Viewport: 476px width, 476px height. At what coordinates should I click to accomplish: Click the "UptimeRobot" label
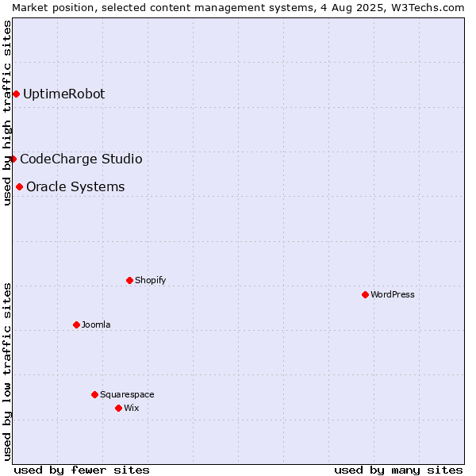[64, 94]
